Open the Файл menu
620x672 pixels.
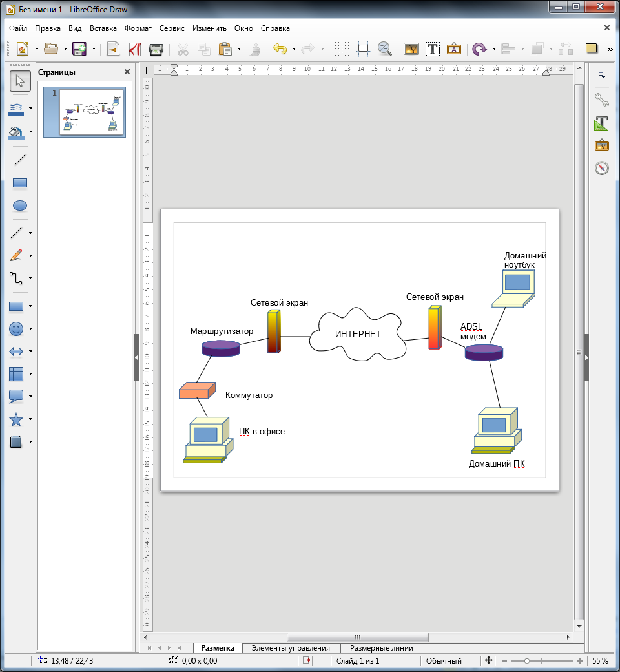point(18,28)
